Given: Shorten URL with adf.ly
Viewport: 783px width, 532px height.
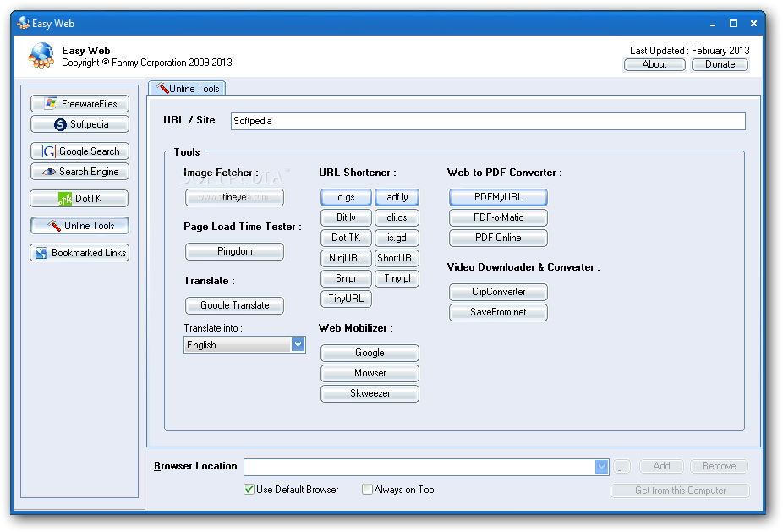Looking at the screenshot, I should click(397, 197).
